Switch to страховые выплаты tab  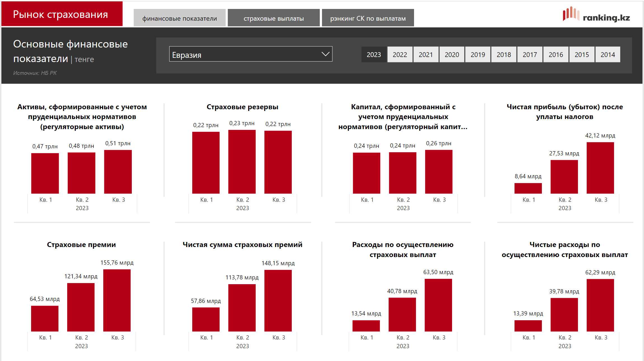[273, 18]
